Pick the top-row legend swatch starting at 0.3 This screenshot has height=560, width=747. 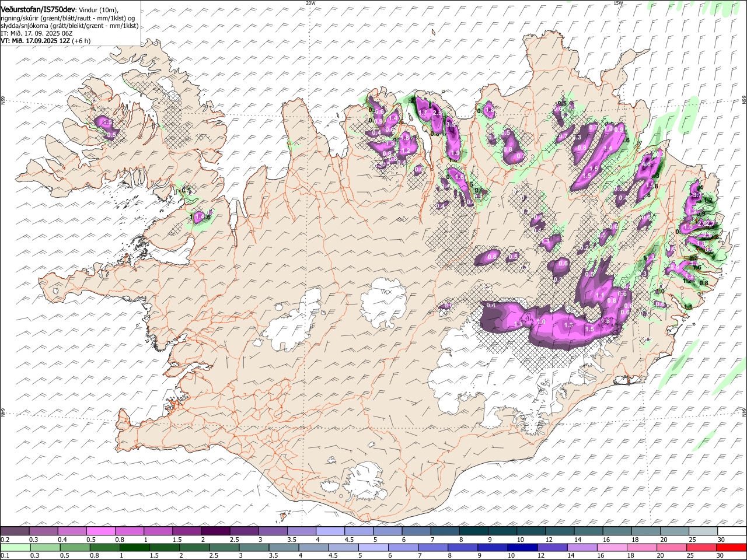(43, 531)
